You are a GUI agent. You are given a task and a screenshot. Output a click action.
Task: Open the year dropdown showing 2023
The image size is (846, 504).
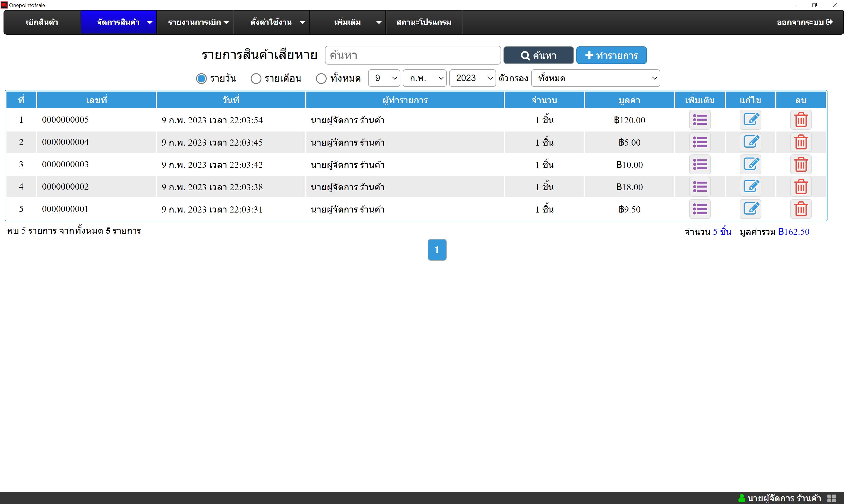[x=472, y=78]
